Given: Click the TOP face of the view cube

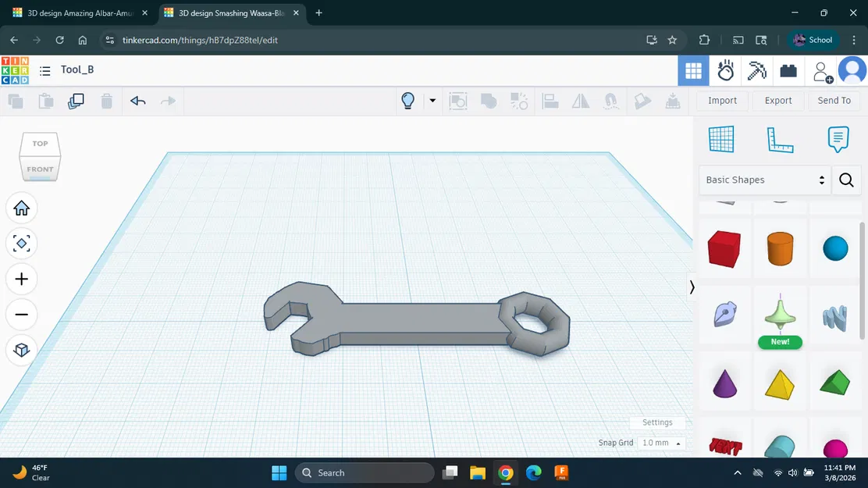Looking at the screenshot, I should [39, 143].
